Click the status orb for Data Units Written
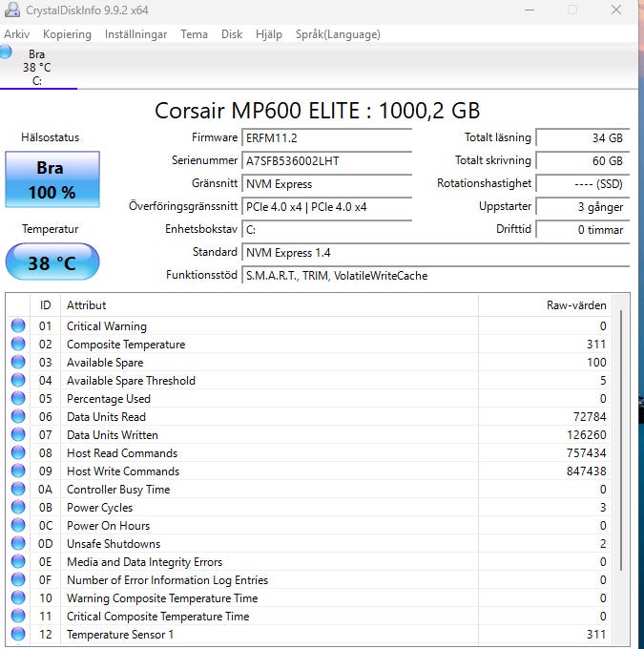Image resolution: width=644 pixels, height=649 pixels. (x=18, y=434)
